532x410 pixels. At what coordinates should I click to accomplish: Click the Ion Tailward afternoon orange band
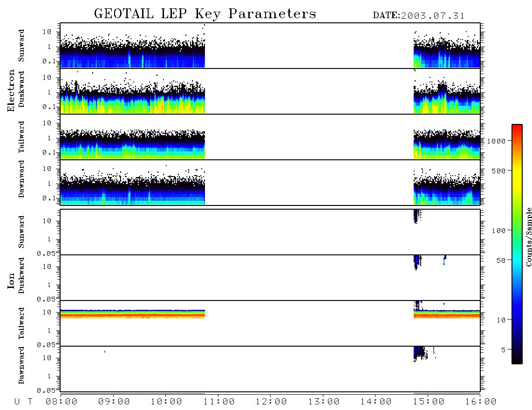(x=447, y=315)
